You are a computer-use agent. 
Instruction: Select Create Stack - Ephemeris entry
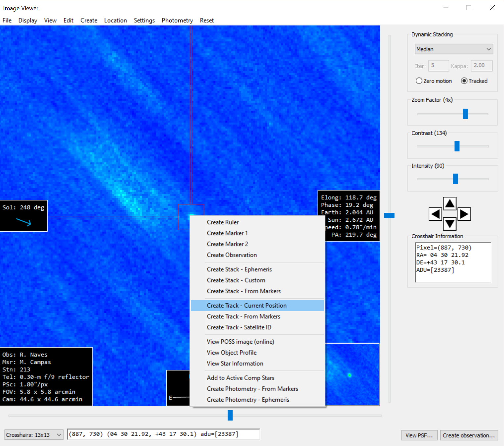click(x=239, y=270)
